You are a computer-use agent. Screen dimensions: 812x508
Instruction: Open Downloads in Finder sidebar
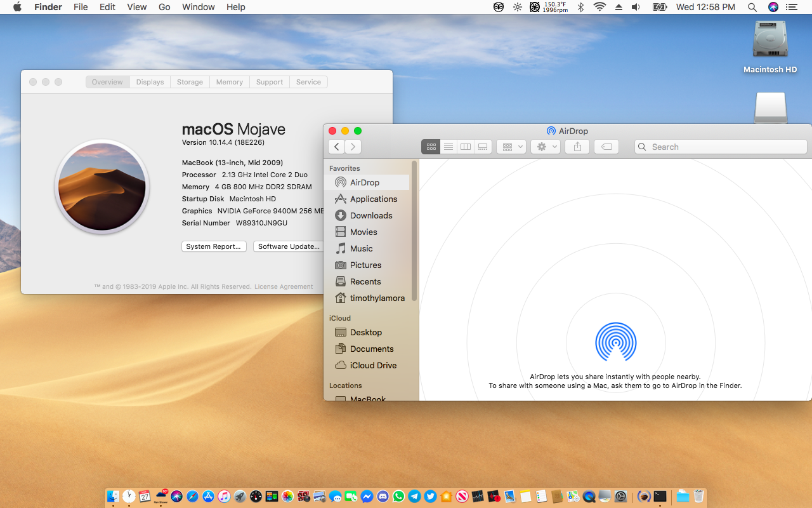click(x=367, y=215)
